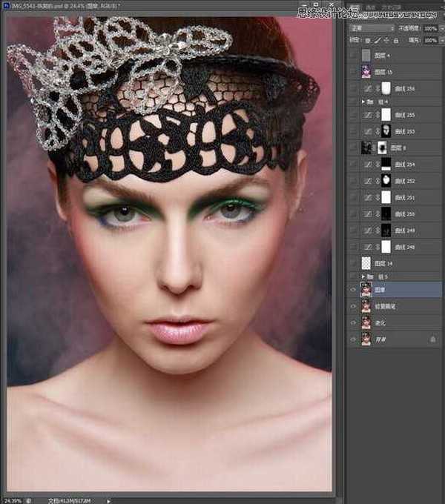Open the blend mode dropdown in Layers panel
This screenshot has height=504, width=445.
point(371,28)
